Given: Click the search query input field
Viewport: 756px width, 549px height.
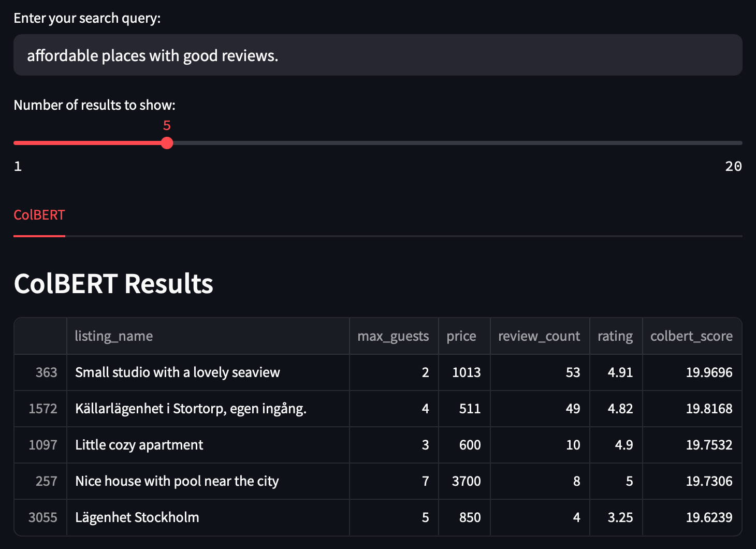Looking at the screenshot, I should [378, 55].
